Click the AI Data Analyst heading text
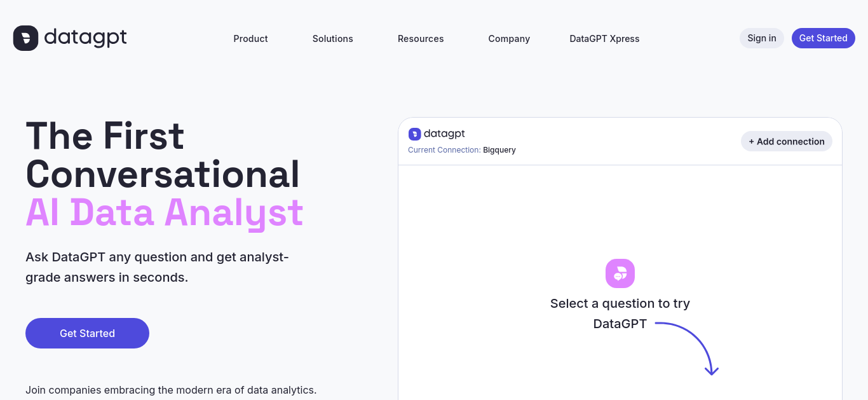 (x=165, y=212)
